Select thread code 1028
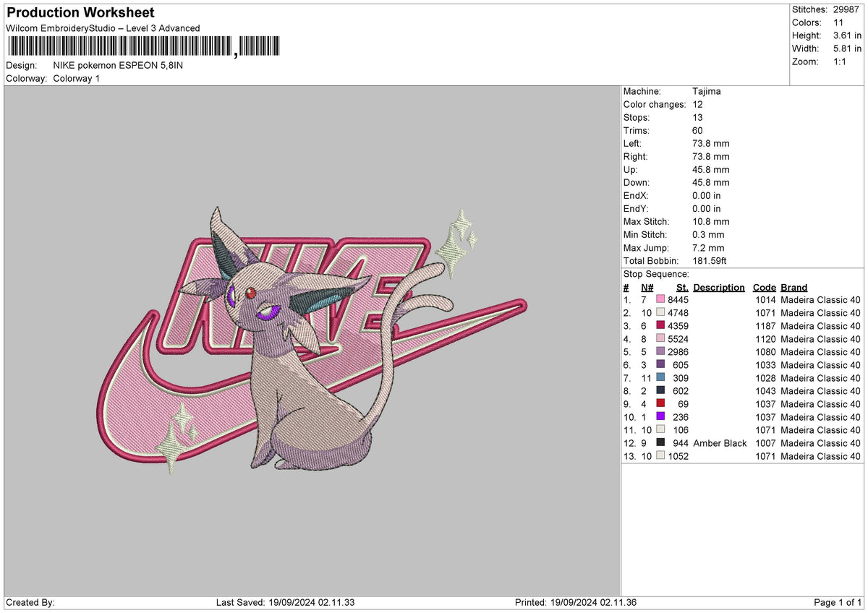Viewport: 868px width, 613px height. [x=765, y=377]
